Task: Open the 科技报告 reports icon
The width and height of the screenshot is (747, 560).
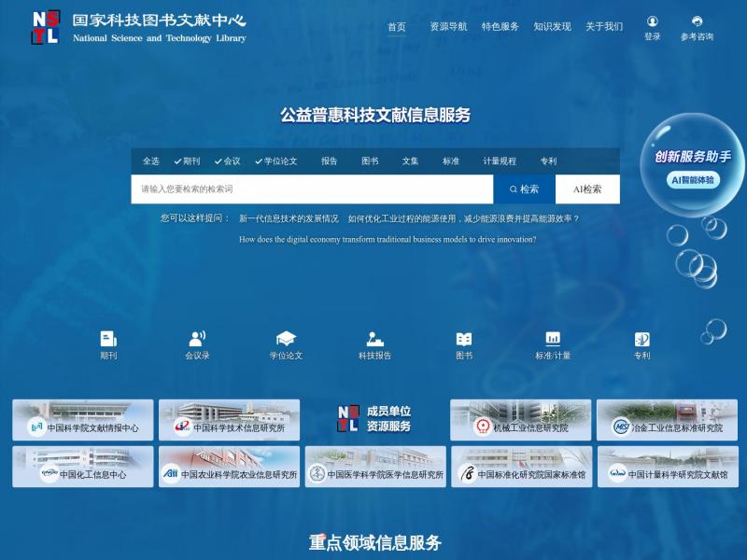Action: (375, 339)
